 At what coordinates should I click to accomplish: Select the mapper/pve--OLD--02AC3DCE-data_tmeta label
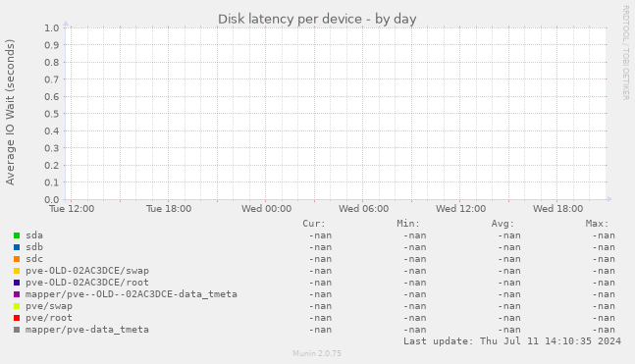point(132,294)
